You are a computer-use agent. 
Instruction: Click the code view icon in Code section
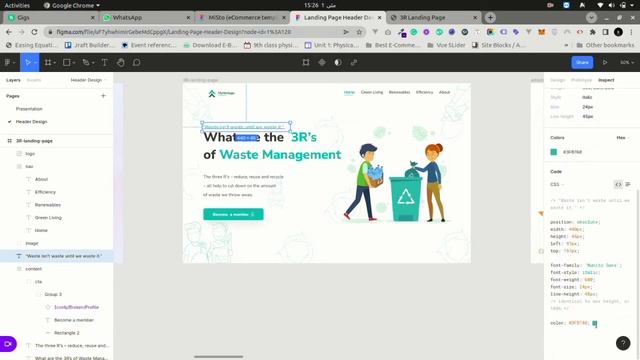(x=618, y=184)
